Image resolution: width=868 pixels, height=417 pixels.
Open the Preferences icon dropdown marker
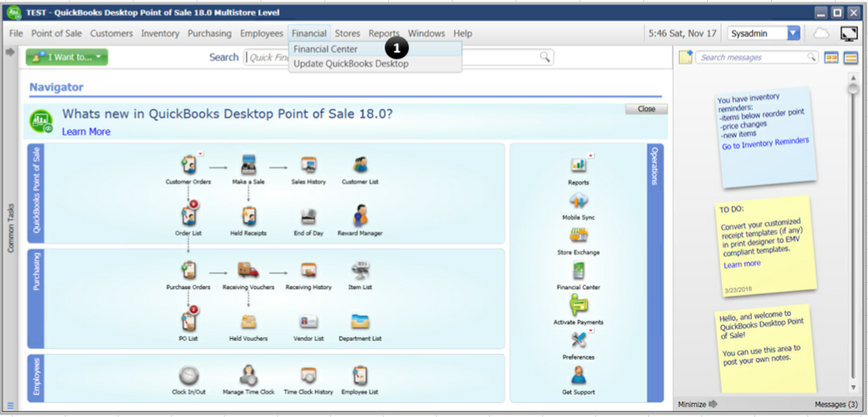coord(590,331)
